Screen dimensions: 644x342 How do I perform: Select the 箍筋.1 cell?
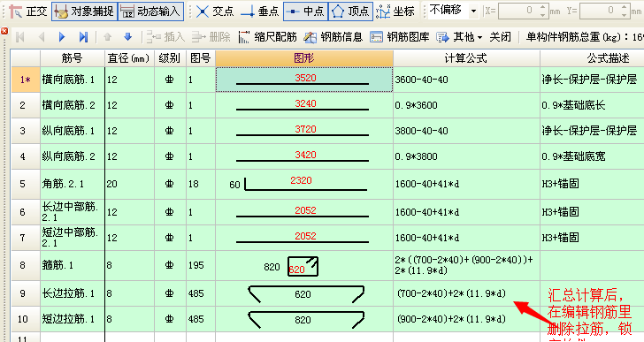coord(73,265)
